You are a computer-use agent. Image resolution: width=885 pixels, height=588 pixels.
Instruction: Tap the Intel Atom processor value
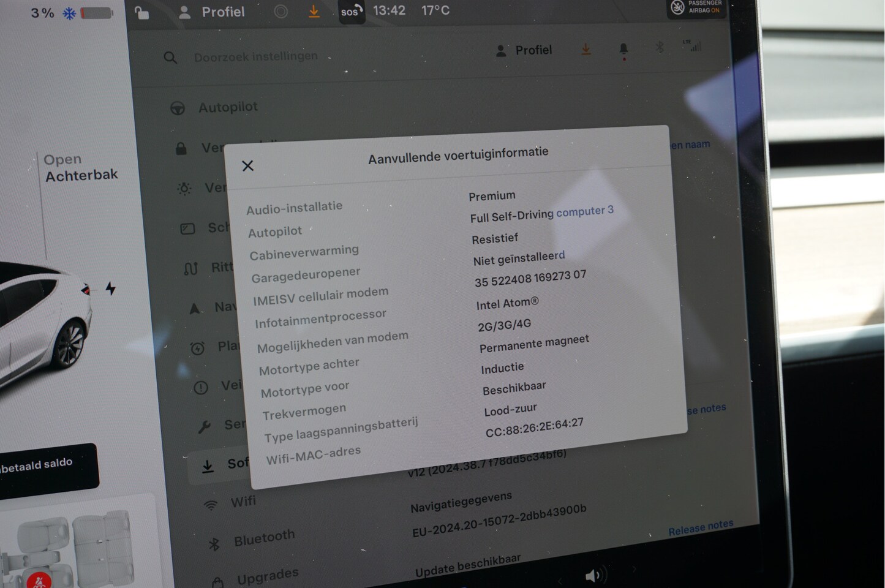(508, 303)
